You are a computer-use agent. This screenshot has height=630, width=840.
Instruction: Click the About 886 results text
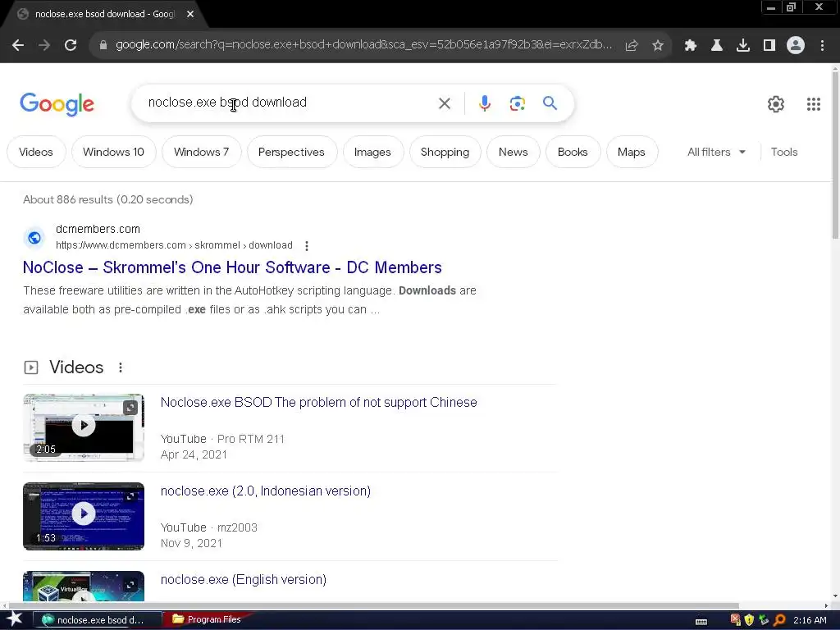pyautogui.click(x=107, y=199)
